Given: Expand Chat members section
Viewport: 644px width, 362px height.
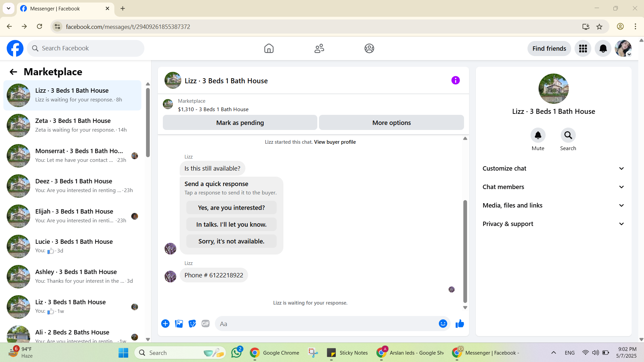Looking at the screenshot, I should click(x=553, y=187).
